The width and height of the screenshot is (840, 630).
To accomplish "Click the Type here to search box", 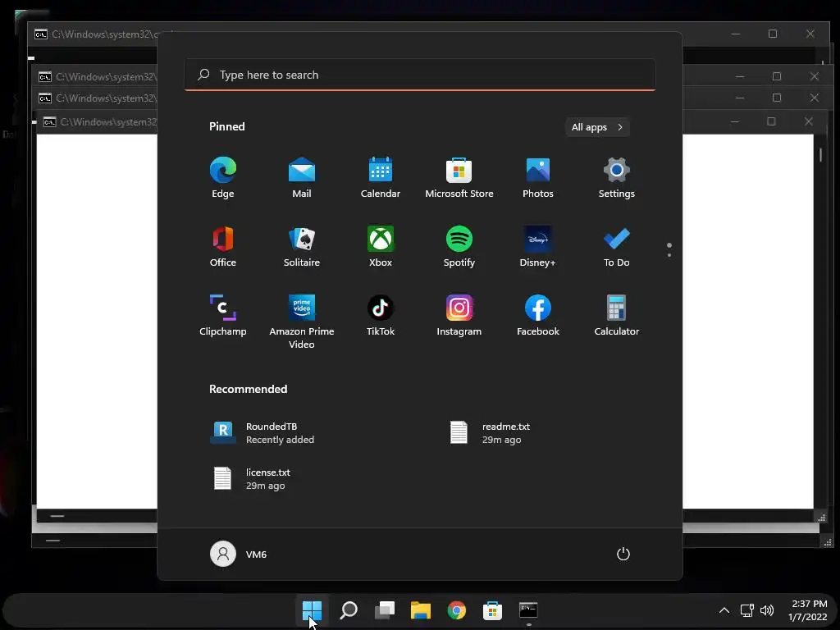I will tap(420, 75).
